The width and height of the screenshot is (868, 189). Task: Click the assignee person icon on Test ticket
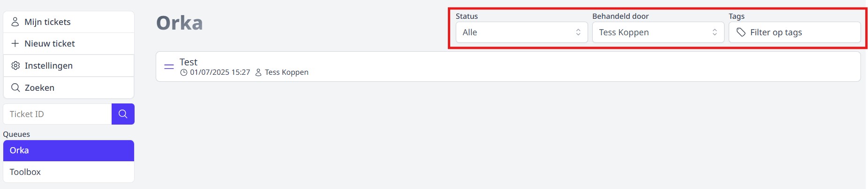[258, 72]
